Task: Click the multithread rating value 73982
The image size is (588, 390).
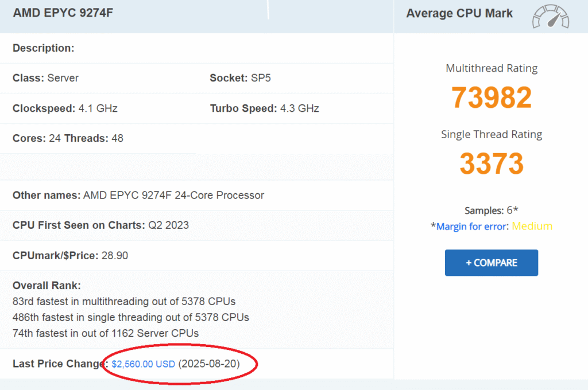Action: click(x=491, y=97)
